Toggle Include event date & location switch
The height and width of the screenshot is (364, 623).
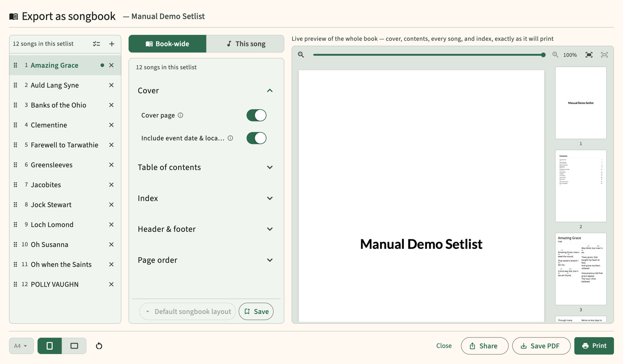pyautogui.click(x=256, y=138)
